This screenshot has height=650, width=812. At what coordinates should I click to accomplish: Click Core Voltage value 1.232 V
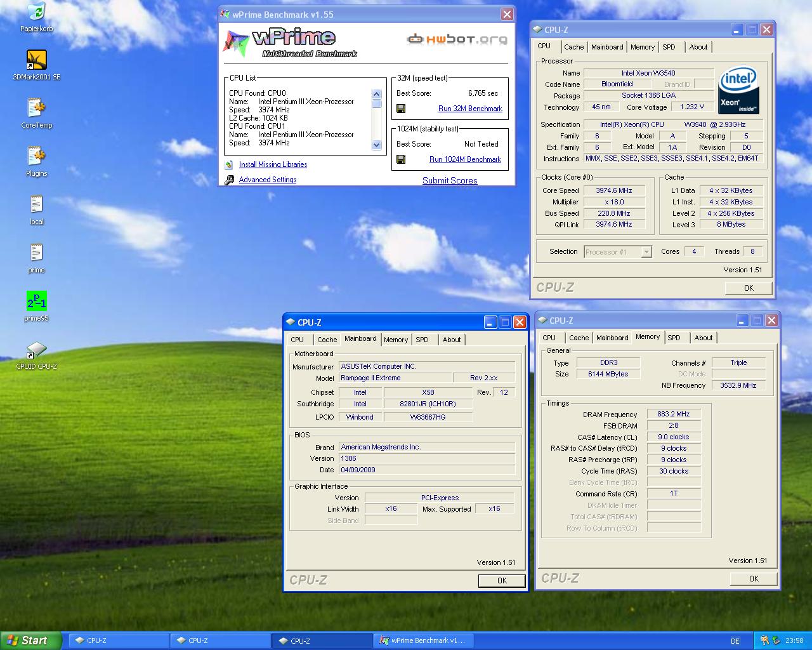[692, 107]
